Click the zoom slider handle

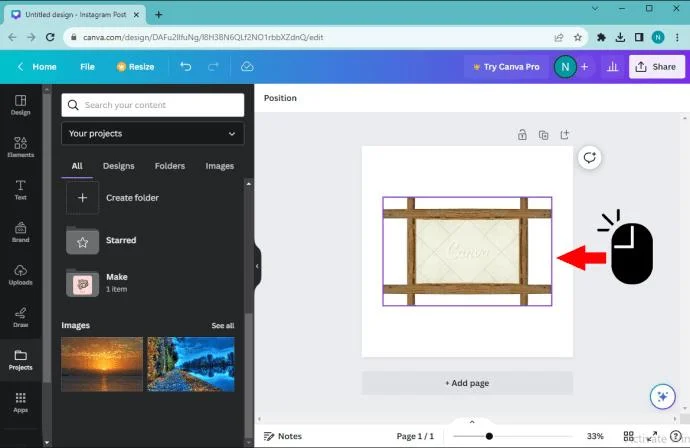click(x=489, y=436)
